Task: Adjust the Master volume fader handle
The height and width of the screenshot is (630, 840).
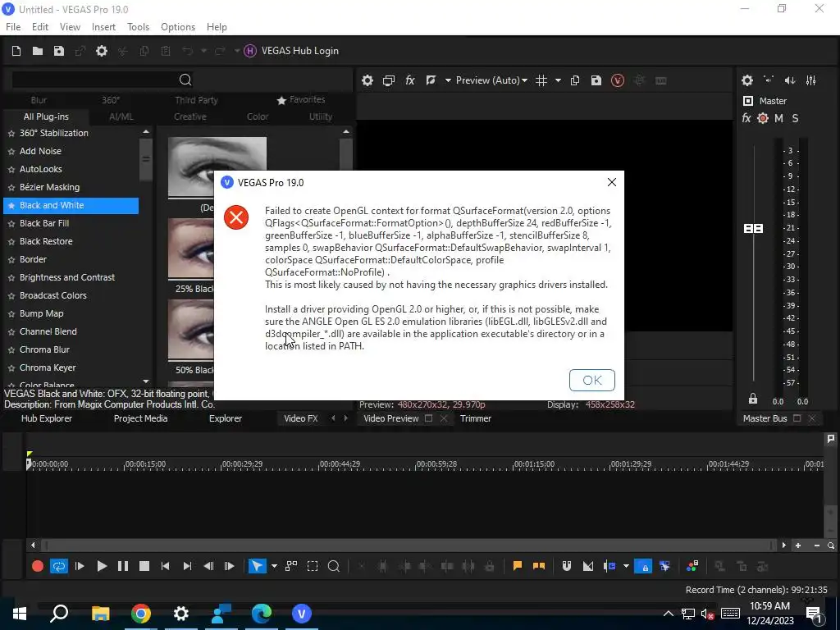Action: coord(753,229)
